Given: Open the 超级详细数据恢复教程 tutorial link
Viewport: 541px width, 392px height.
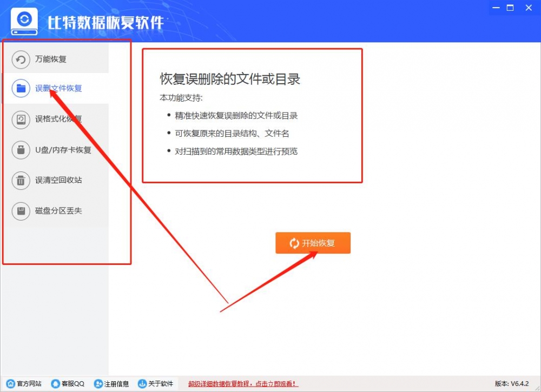Looking at the screenshot, I should click(x=243, y=384).
